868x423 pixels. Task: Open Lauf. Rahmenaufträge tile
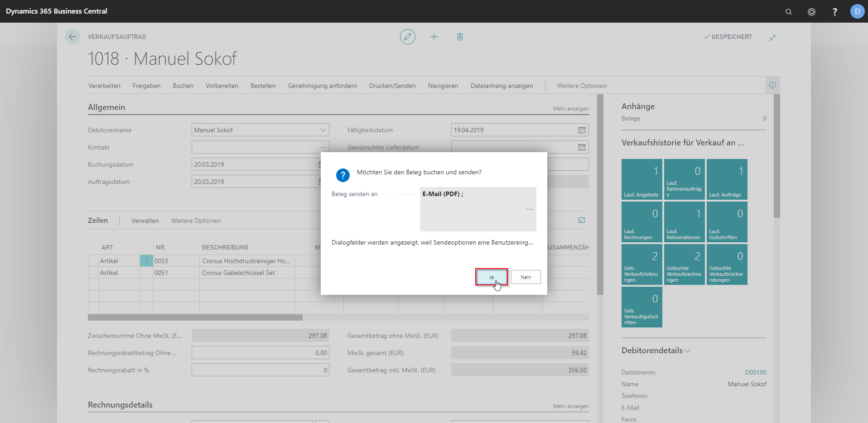click(685, 179)
